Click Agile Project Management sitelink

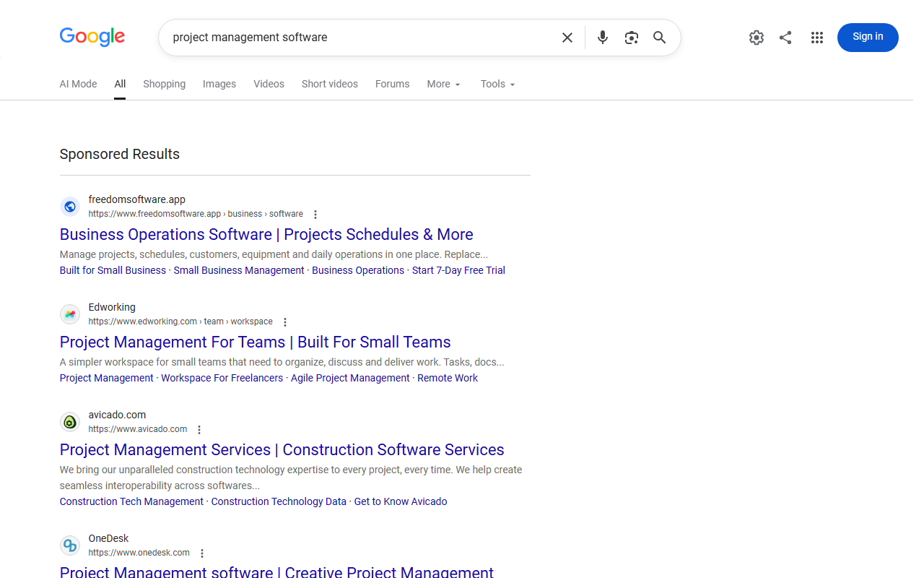tap(350, 378)
